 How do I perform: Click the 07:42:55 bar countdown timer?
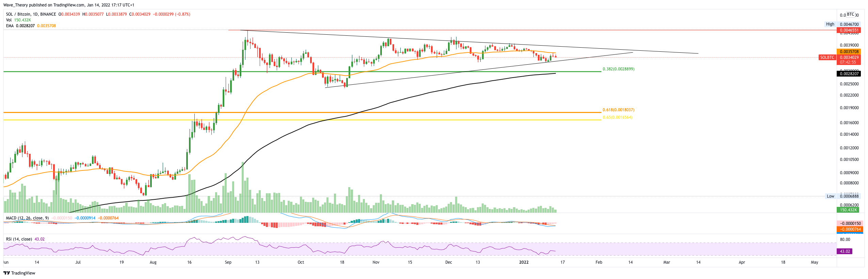[848, 62]
